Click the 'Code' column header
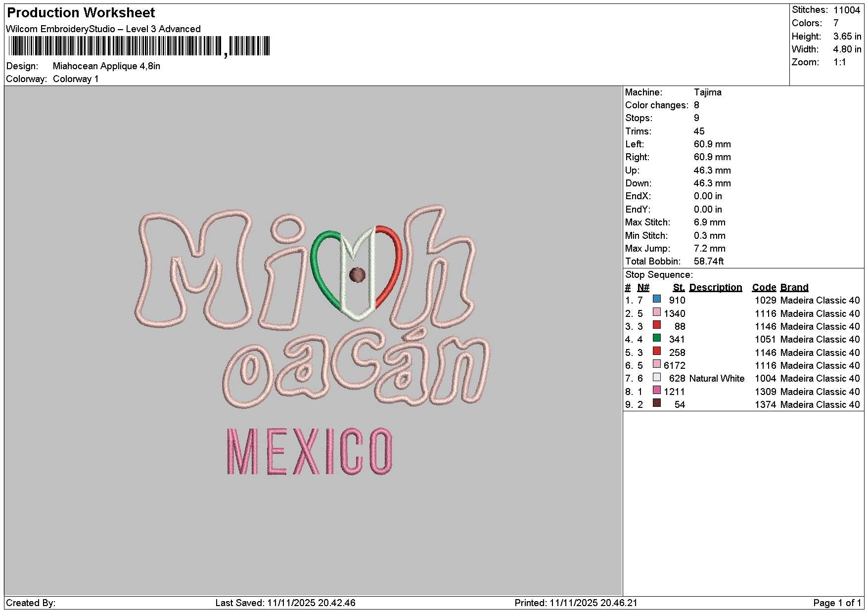Screen dimensions: 868x613 (x=764, y=287)
